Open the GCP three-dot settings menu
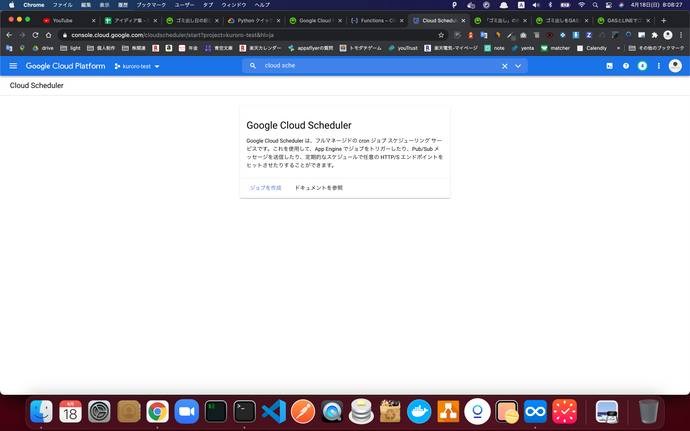The image size is (690, 431). 659,66
